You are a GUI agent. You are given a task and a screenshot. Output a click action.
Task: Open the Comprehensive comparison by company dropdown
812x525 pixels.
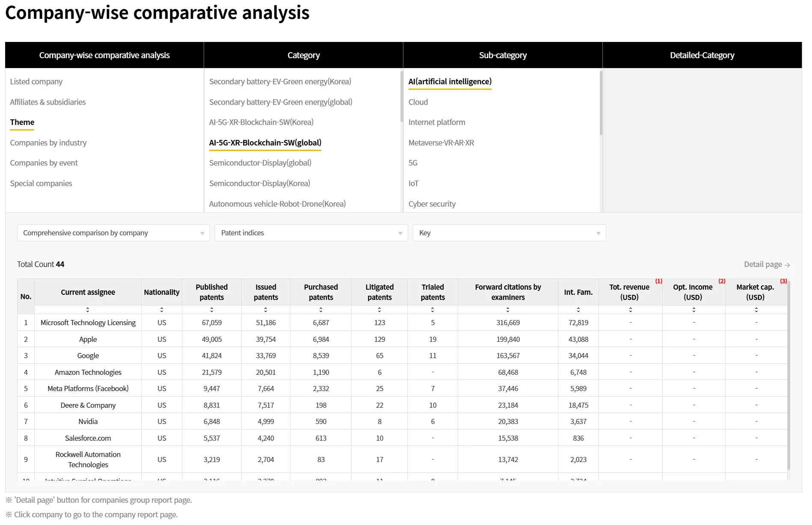(113, 233)
